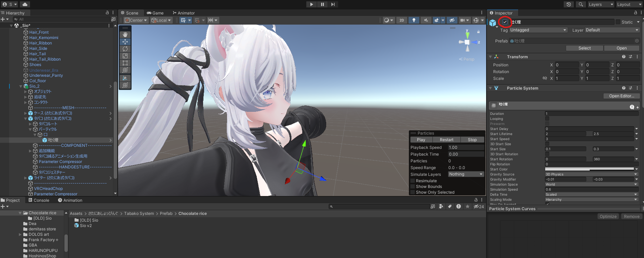The height and width of the screenshot is (258, 644).
Task: Select the Rect transform tool
Action: click(125, 63)
